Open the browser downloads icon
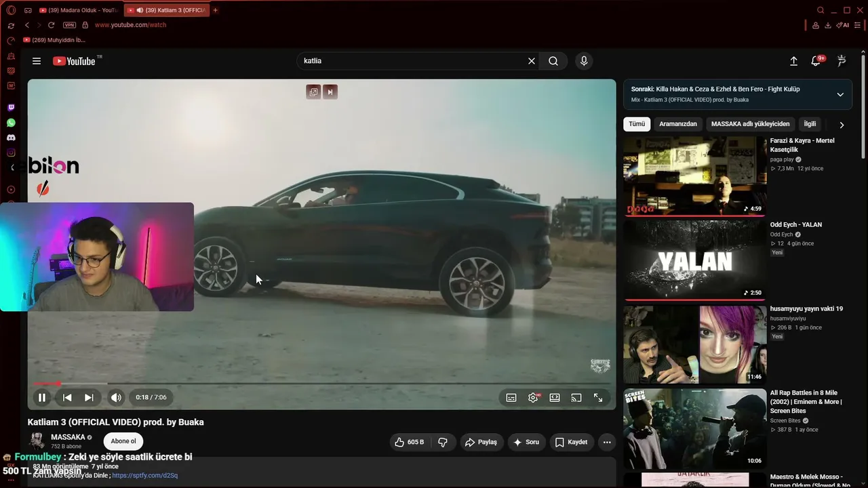This screenshot has width=868, height=488. (x=828, y=25)
